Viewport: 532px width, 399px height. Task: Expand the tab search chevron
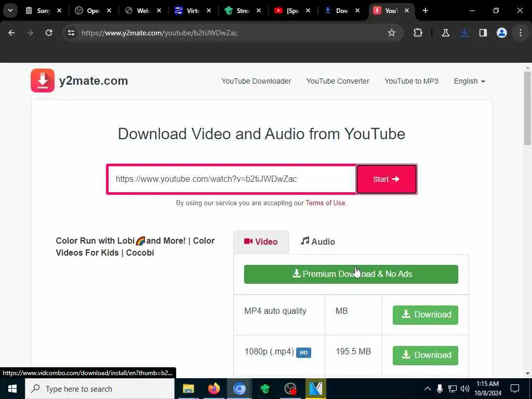click(x=10, y=10)
